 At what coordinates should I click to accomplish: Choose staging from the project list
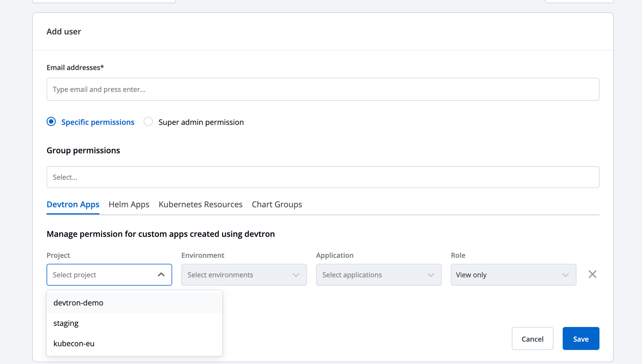[x=134, y=323]
